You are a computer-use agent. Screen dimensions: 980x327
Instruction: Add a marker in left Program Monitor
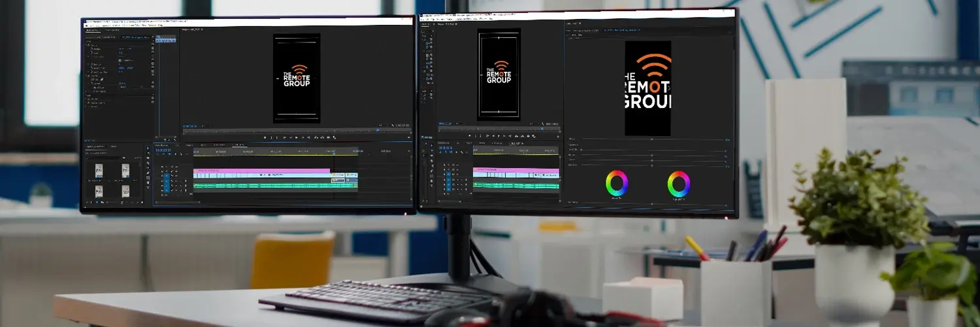click(265, 137)
